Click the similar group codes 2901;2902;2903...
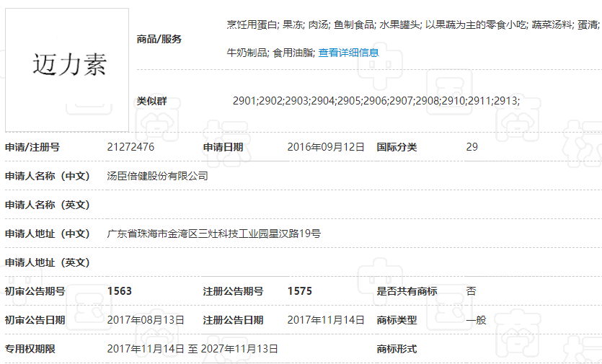Image resolution: width=602 pixels, height=364 pixels. pyautogui.click(x=376, y=101)
